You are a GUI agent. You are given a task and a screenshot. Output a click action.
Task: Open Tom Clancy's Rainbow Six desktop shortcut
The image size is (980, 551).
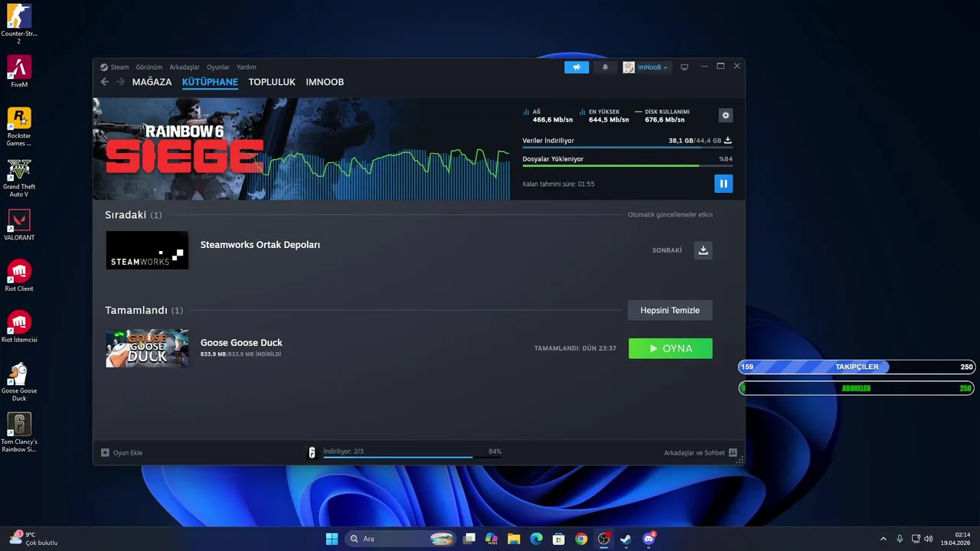coord(19,432)
